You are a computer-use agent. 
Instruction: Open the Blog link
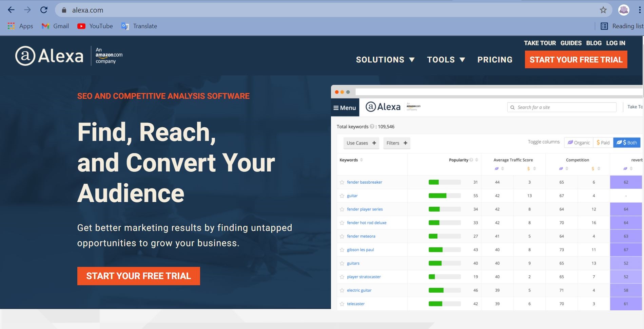pos(594,43)
